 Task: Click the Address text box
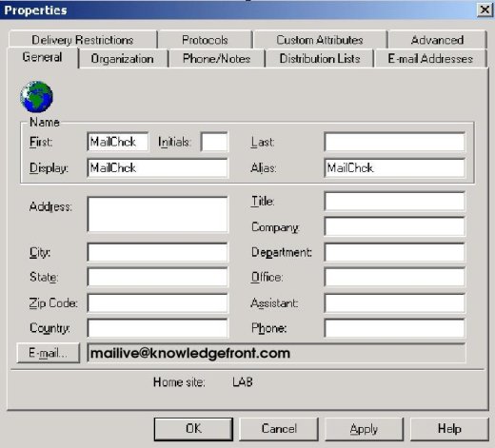(x=157, y=215)
